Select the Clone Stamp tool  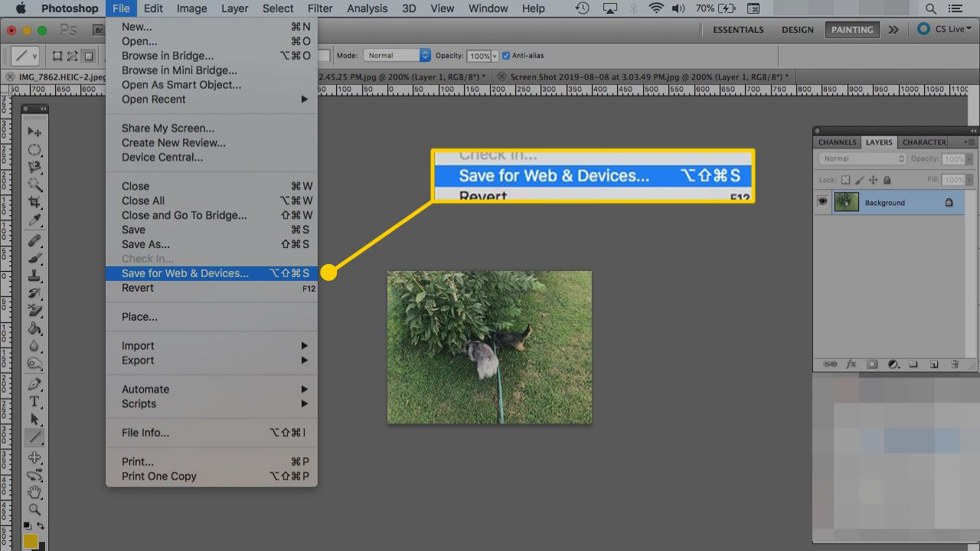click(x=34, y=275)
